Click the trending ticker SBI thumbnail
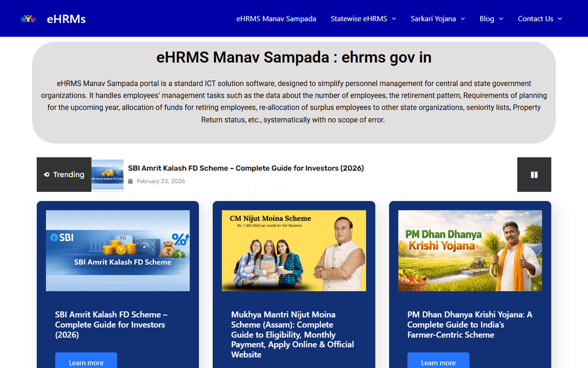 click(x=108, y=176)
